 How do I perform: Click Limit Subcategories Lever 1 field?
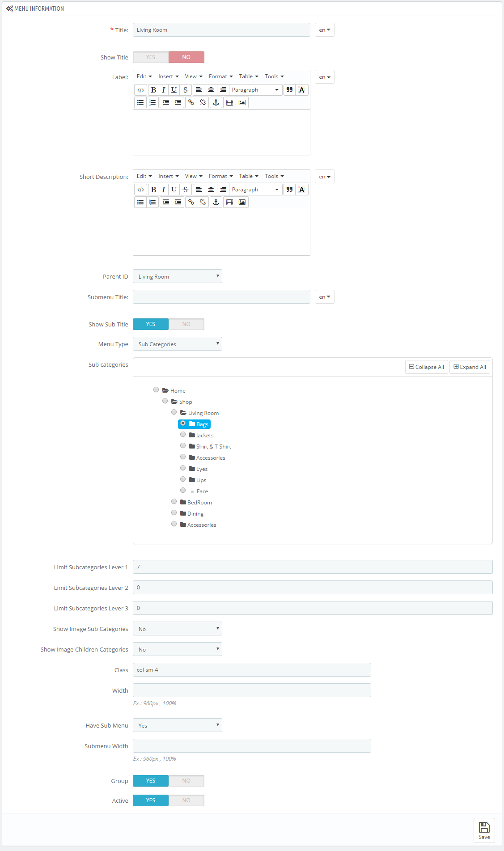point(313,567)
